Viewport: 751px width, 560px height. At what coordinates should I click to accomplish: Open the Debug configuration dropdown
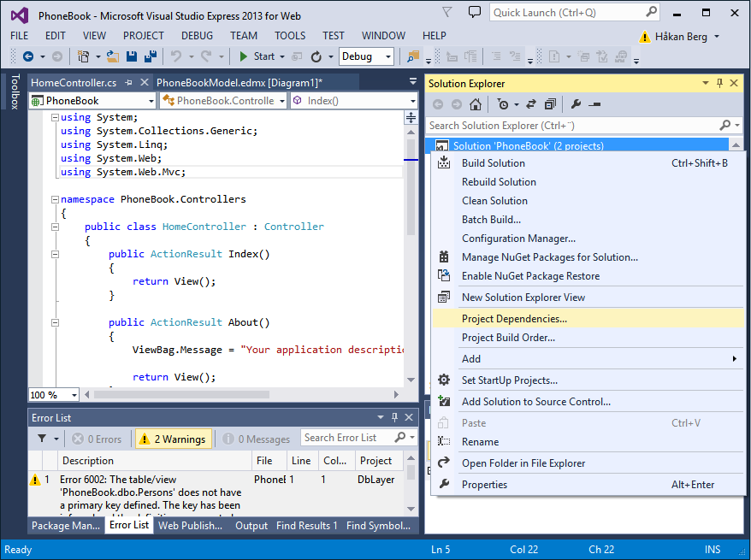[388, 56]
